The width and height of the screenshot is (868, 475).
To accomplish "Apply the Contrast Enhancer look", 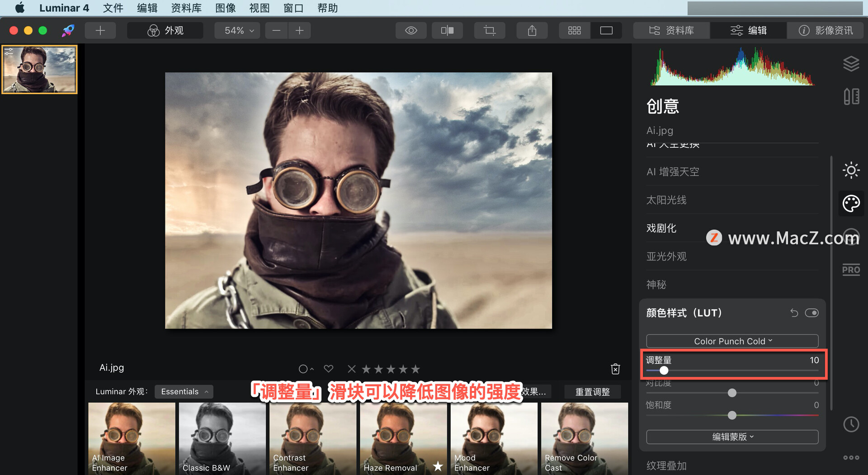I will (x=313, y=438).
